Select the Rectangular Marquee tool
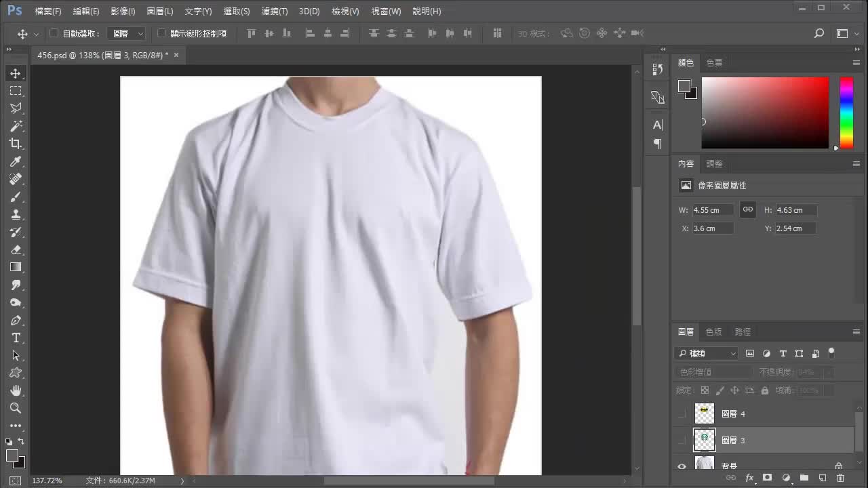Screen dimensions: 868x488 click(x=16, y=91)
